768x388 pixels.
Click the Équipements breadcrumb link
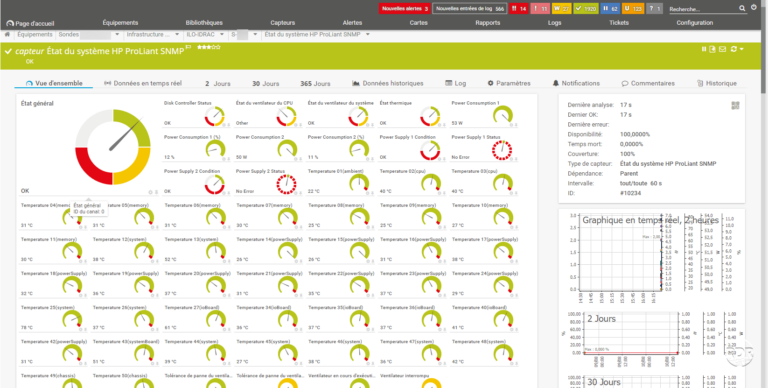[35, 34]
